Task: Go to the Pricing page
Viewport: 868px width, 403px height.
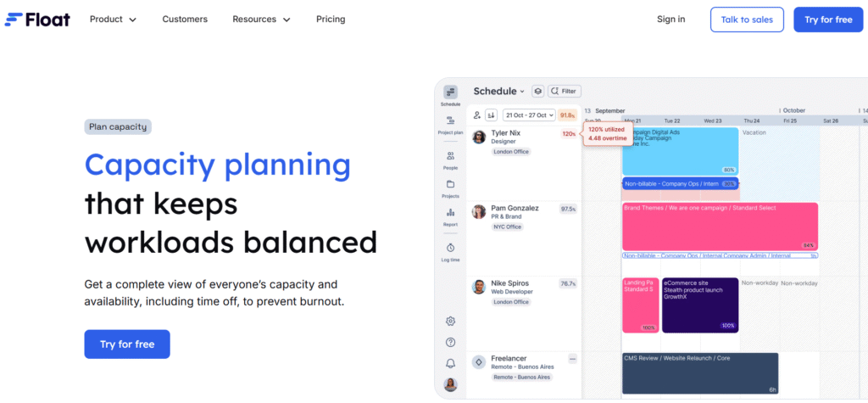Action: (331, 20)
